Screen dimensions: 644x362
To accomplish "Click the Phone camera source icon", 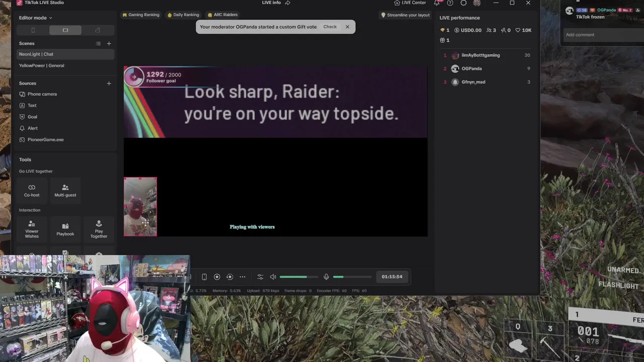I will [22, 94].
